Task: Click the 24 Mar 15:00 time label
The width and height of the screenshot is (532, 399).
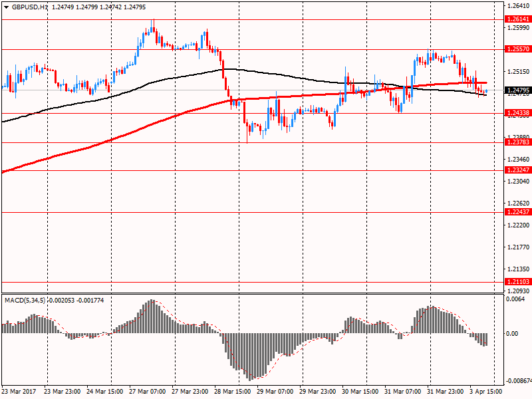Action: tap(105, 391)
